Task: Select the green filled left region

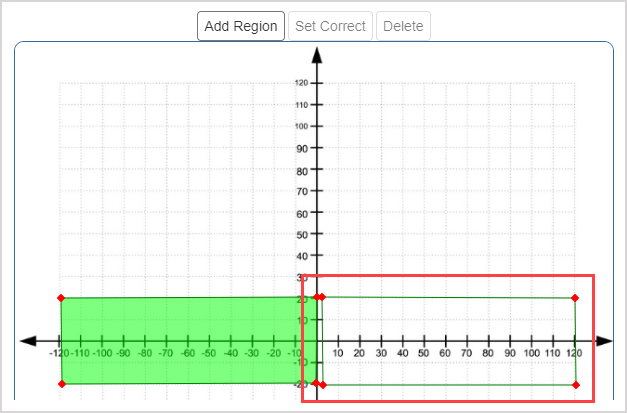Action: [189, 341]
